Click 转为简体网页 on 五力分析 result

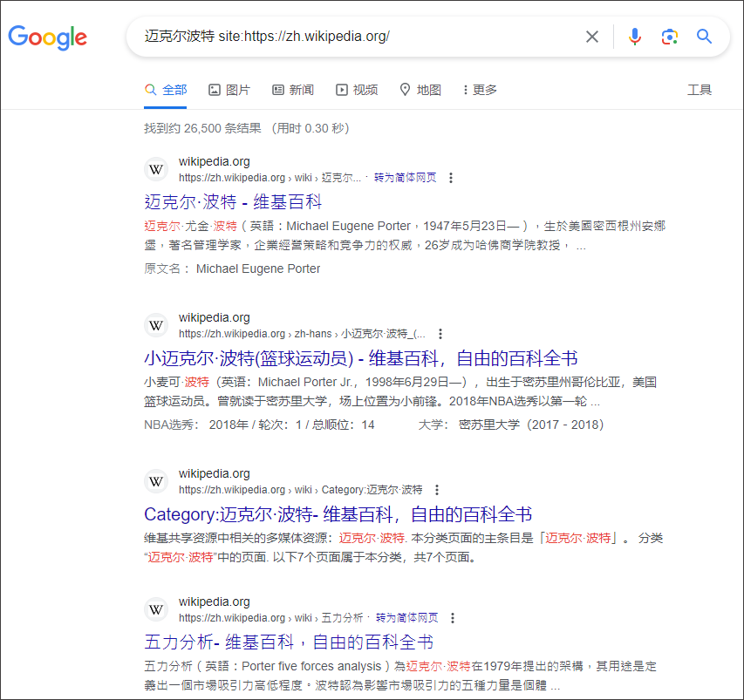coord(406,617)
